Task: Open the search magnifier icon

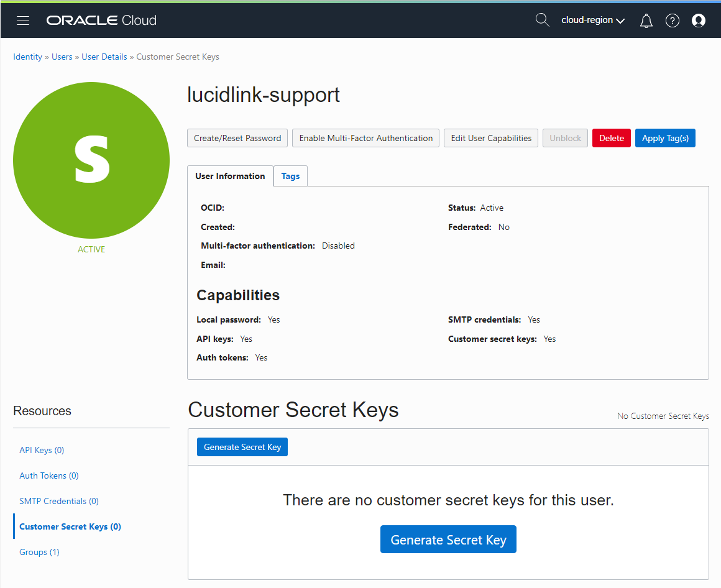Action: 543,21
